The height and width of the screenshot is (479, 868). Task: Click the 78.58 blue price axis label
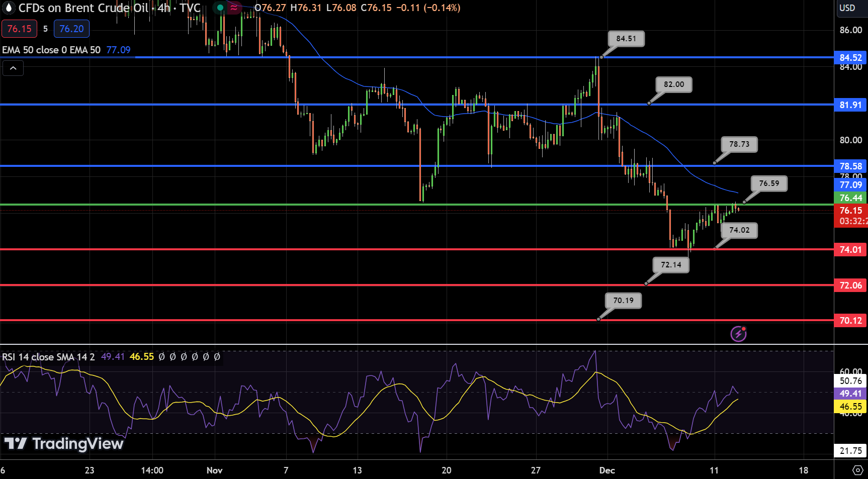pyautogui.click(x=850, y=166)
